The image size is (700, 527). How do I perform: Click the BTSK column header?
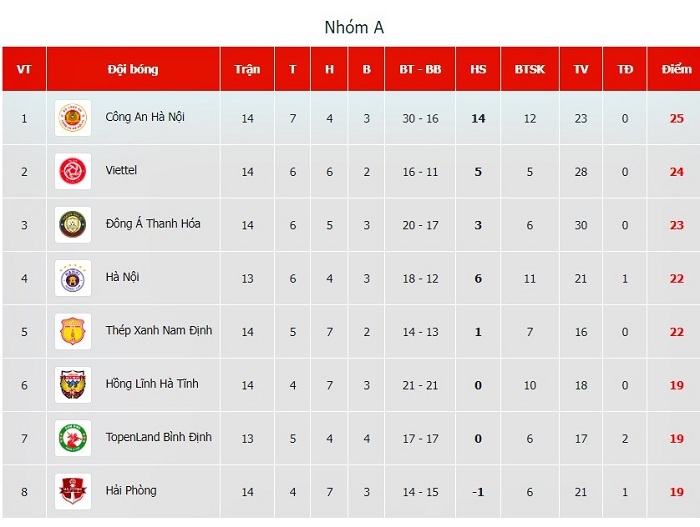pyautogui.click(x=529, y=69)
